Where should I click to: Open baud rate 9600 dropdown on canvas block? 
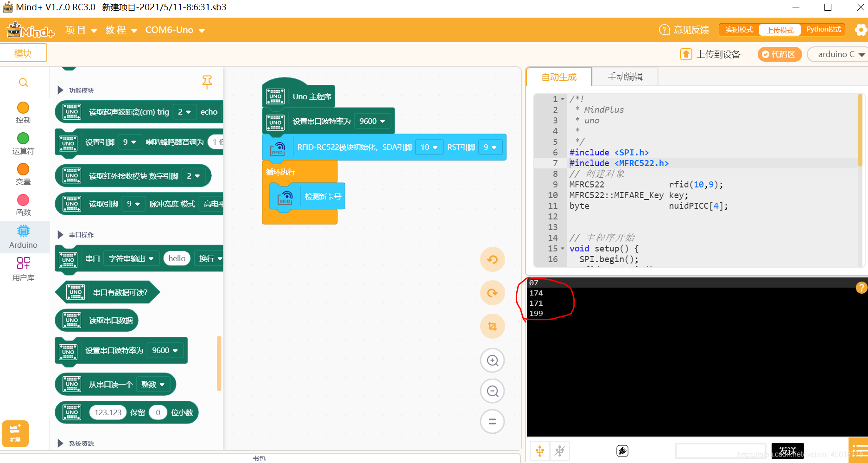pyautogui.click(x=372, y=121)
